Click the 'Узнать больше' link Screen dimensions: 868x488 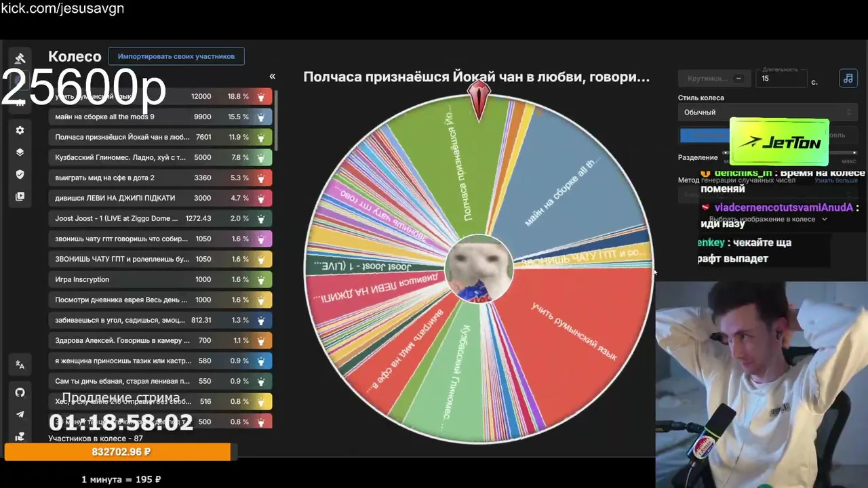tap(836, 180)
